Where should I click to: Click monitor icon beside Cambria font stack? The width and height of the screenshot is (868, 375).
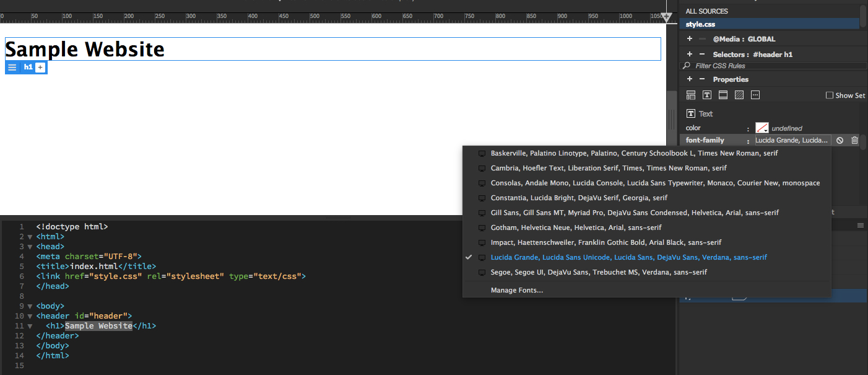(482, 168)
